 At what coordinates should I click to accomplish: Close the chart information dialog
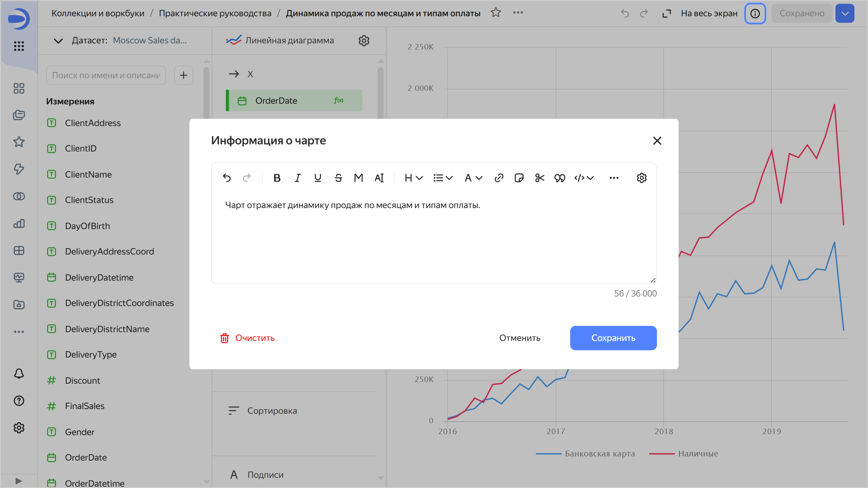[x=657, y=141]
